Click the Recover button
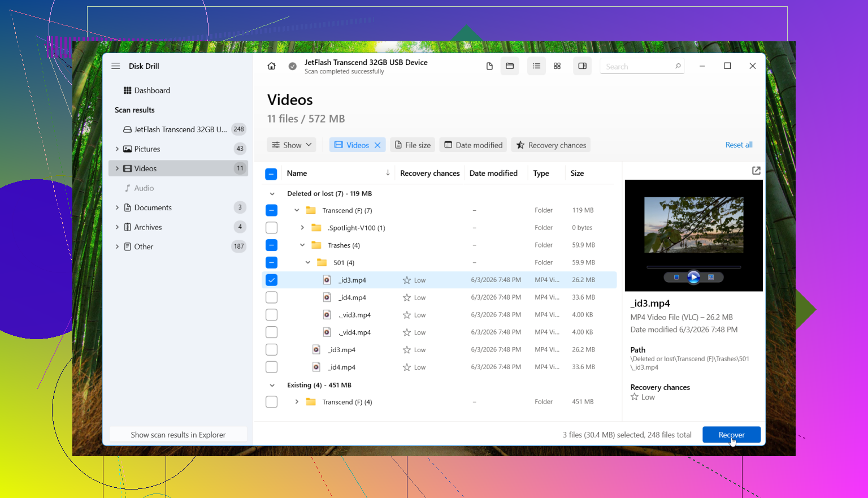Viewport: 868px width, 498px height. [731, 435]
